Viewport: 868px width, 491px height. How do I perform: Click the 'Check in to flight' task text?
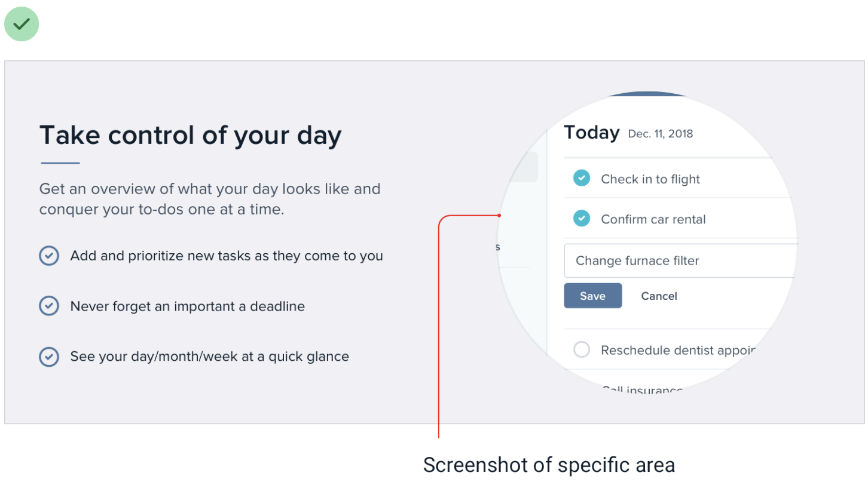650,179
